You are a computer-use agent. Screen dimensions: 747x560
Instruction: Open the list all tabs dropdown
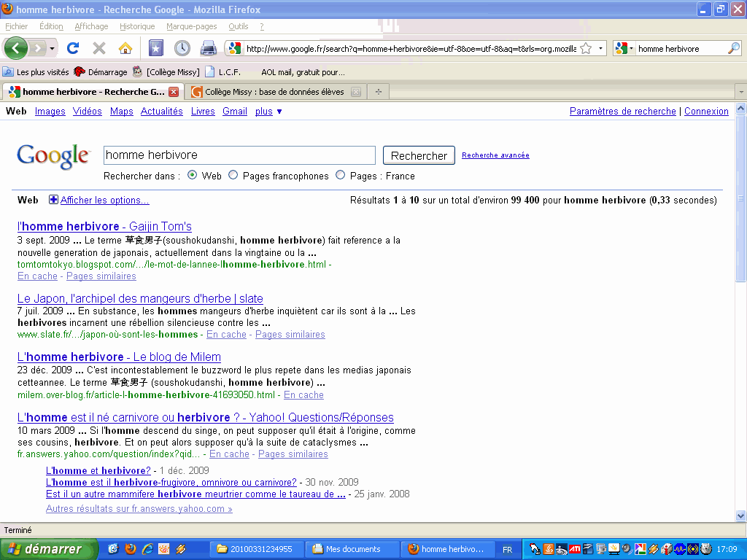(x=741, y=91)
